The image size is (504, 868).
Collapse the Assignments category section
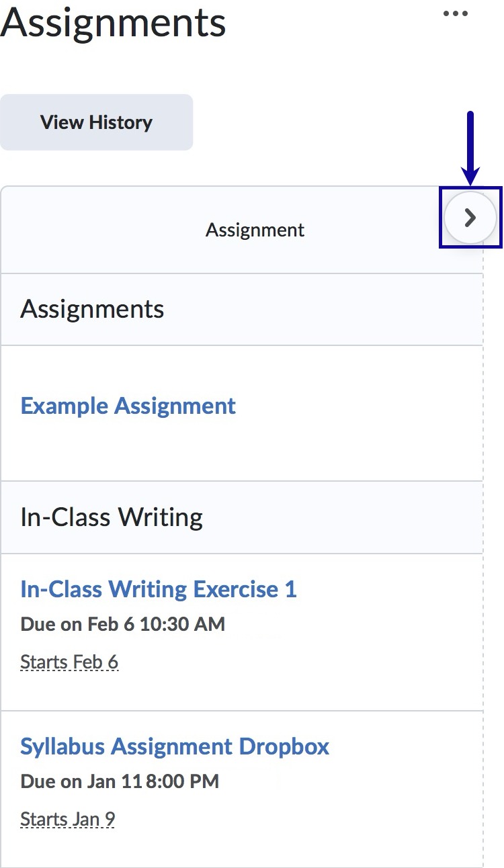click(x=92, y=309)
